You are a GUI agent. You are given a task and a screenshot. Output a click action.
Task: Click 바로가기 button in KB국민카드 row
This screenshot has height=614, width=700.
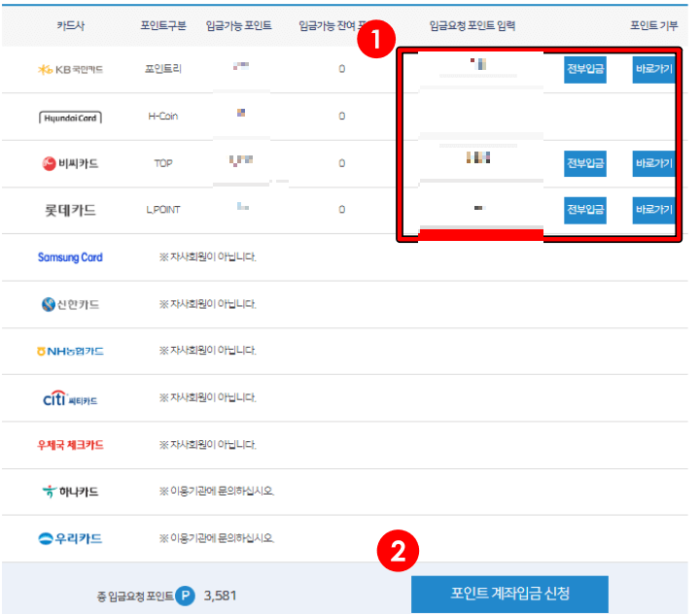tap(653, 69)
